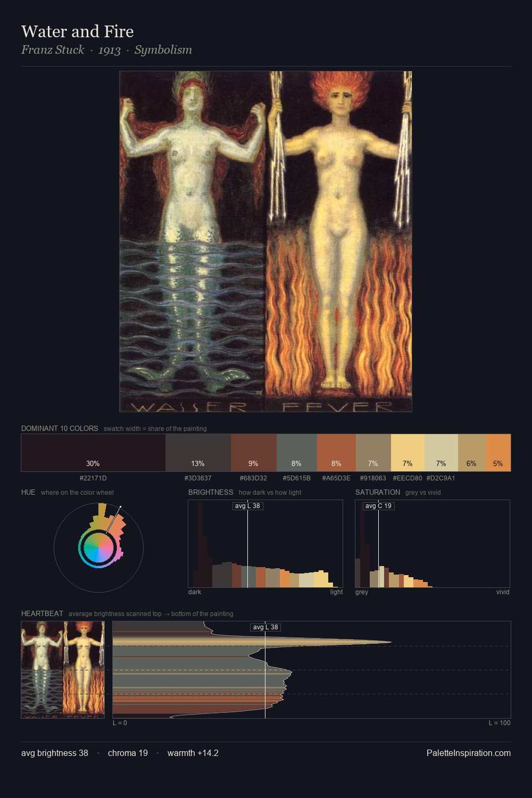This screenshot has width=532, height=798.
Task: Click the DOMINANT 10 COLORS heading
Action: [60, 428]
